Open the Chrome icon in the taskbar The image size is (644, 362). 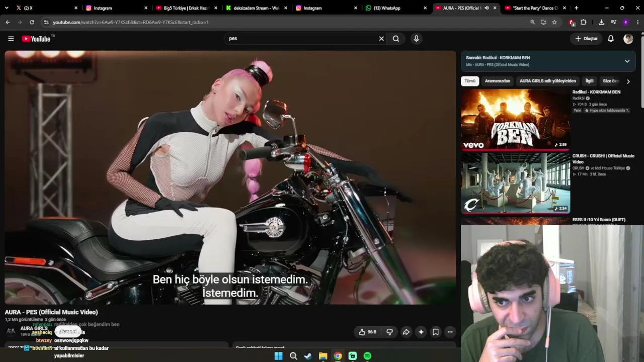[338, 356]
